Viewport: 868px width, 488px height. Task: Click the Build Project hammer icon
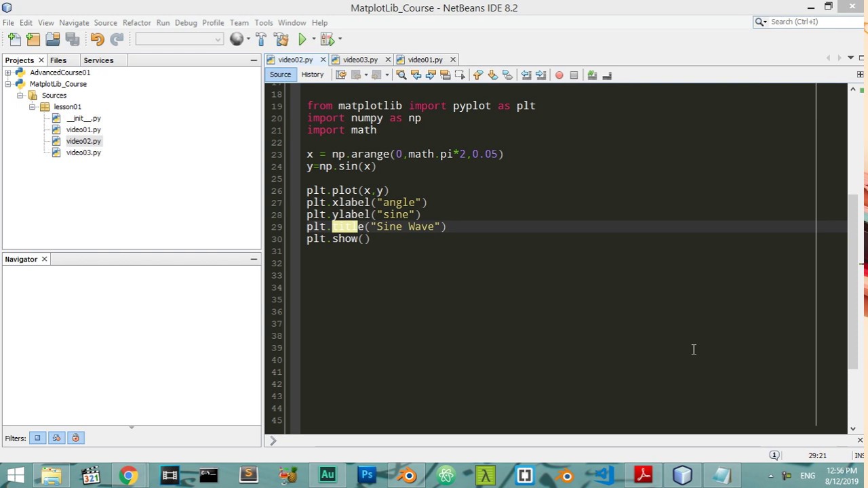click(261, 39)
